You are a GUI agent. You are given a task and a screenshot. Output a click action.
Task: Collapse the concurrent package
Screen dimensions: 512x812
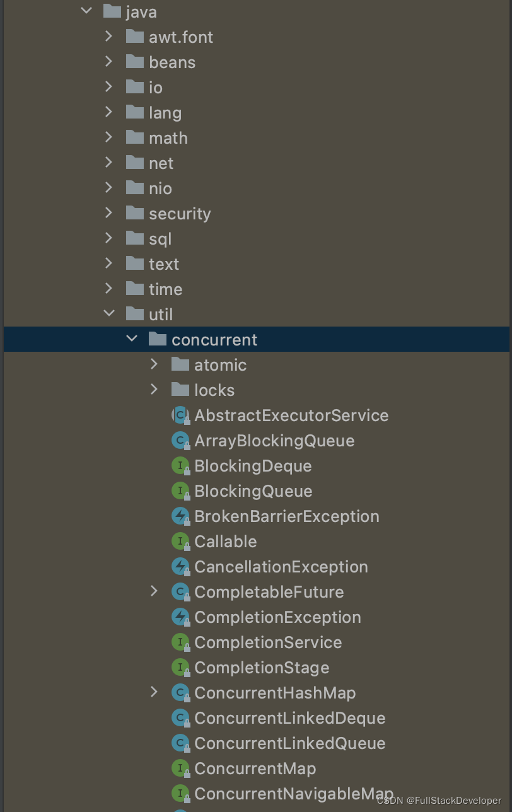(x=132, y=339)
